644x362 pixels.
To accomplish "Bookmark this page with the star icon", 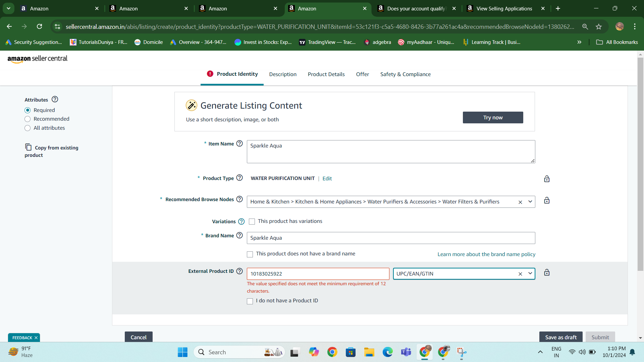I will 599,26.
